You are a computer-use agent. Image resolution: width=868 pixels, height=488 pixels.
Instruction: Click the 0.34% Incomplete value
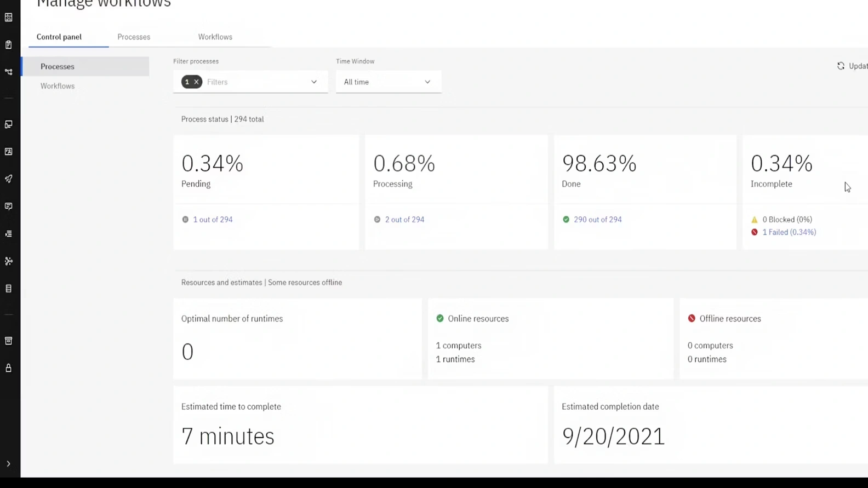[x=782, y=163]
